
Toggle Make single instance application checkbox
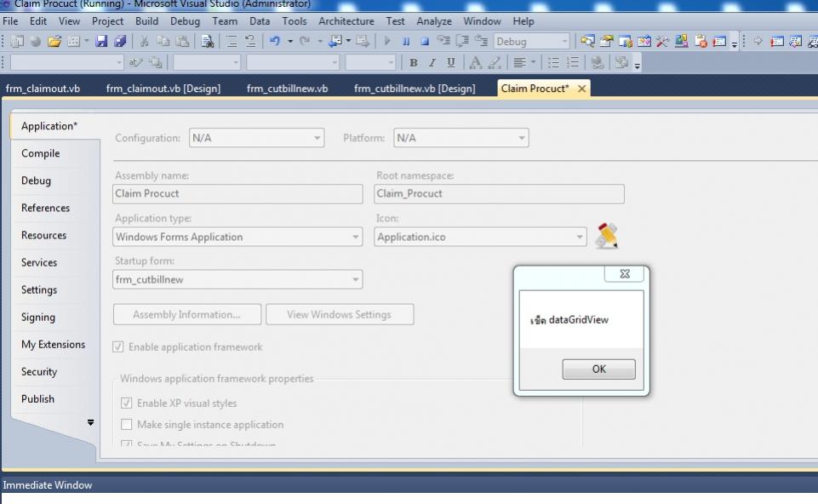[x=126, y=424]
